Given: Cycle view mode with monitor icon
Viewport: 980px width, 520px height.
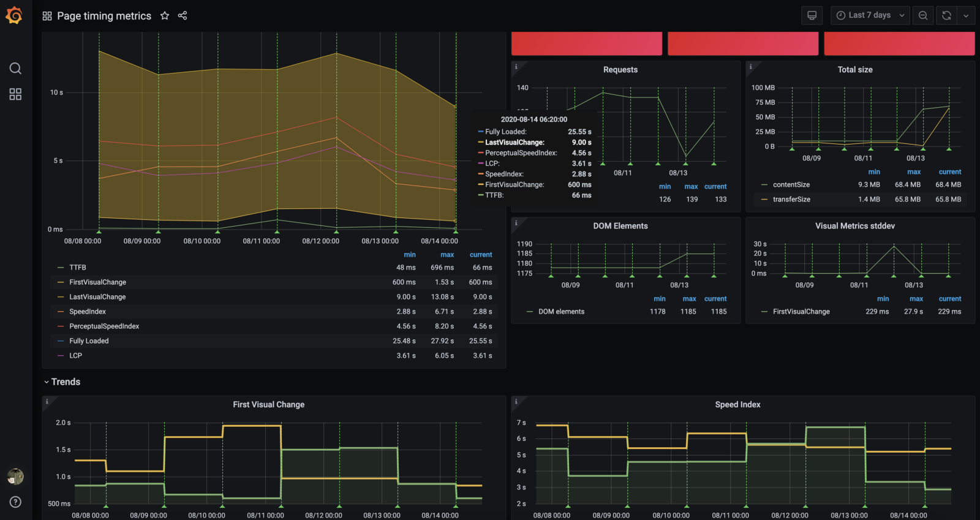Looking at the screenshot, I should (812, 15).
